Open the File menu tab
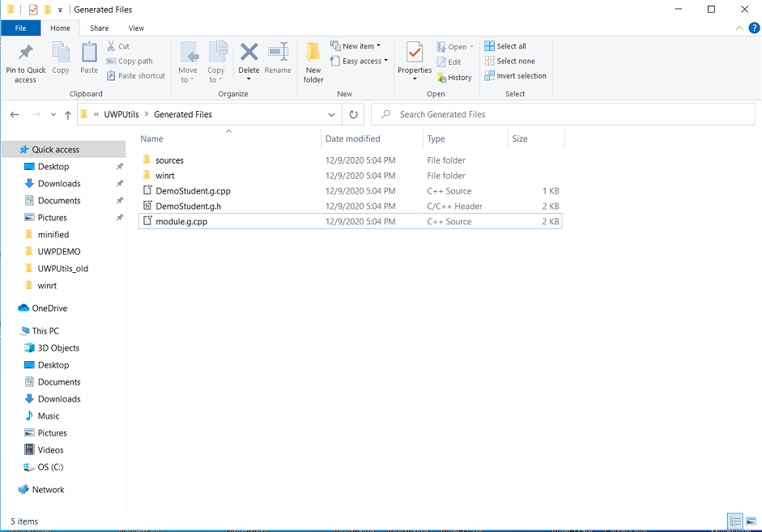This screenshot has width=762, height=532. pos(20,28)
